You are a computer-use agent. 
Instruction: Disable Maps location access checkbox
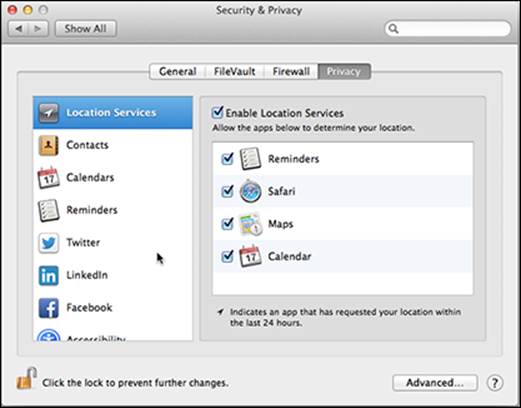click(x=228, y=224)
